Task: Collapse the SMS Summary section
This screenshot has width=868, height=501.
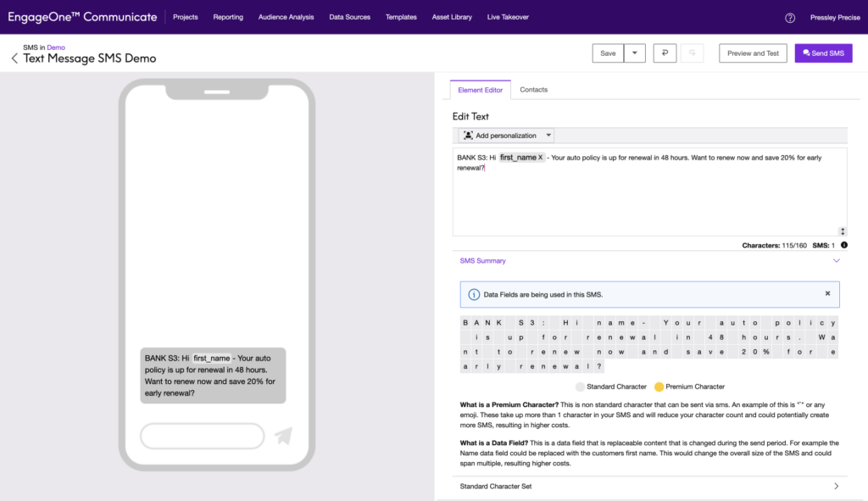Action: (x=837, y=261)
